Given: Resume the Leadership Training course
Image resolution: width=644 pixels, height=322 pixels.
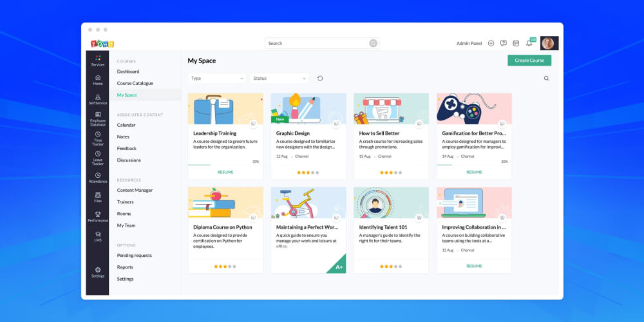Looking at the screenshot, I should [225, 172].
